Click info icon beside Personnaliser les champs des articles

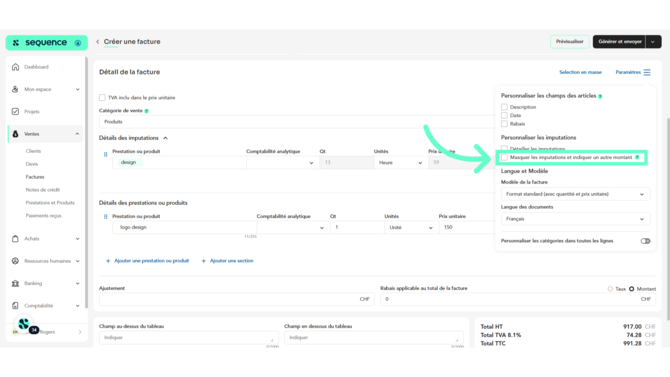tap(600, 96)
